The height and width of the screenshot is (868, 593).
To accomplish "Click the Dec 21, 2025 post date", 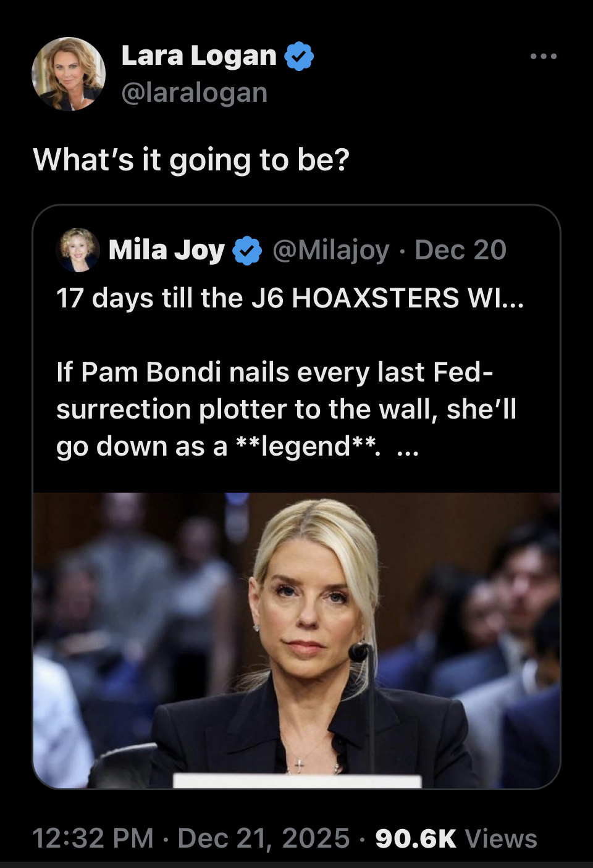I will [263, 838].
